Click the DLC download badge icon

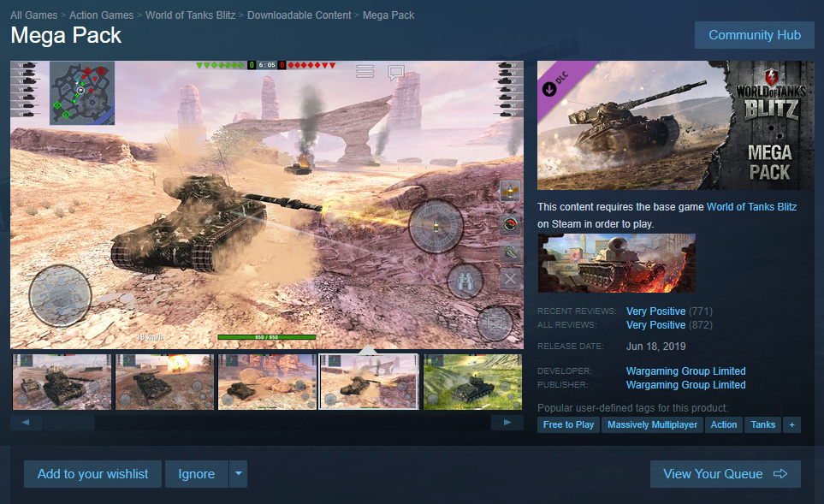click(549, 89)
